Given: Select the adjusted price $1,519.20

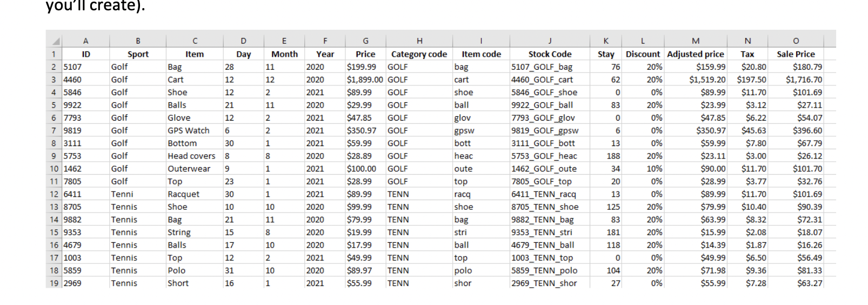Looking at the screenshot, I should (x=696, y=79).
